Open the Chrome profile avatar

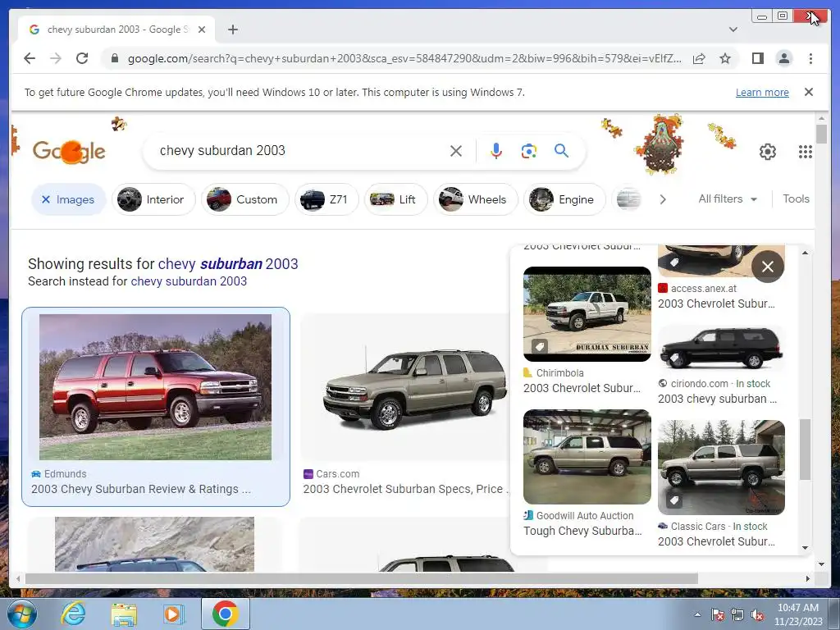coord(783,58)
